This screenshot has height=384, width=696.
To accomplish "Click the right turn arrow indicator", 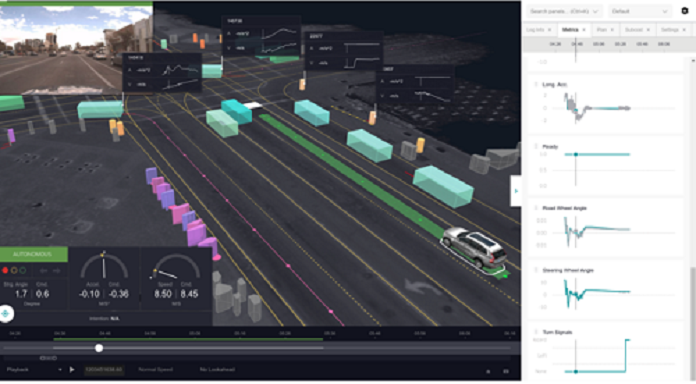I will tap(56, 270).
